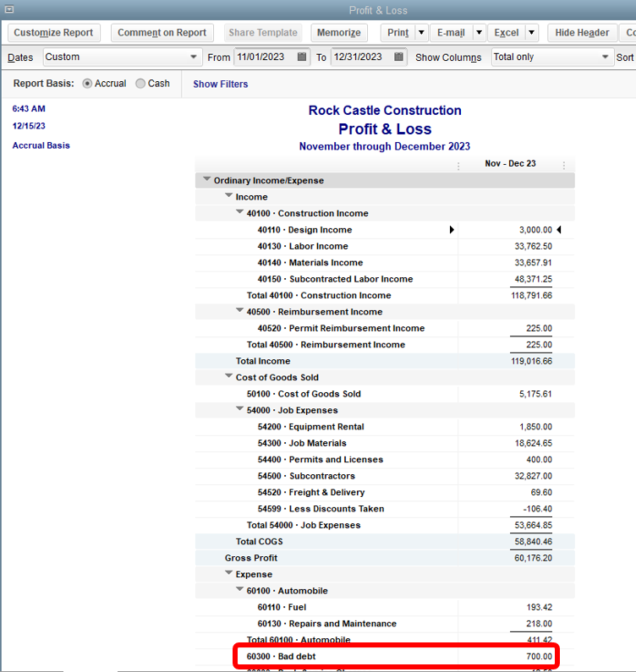Select the 40110 Design Income row
The width and height of the screenshot is (636, 672).
[x=385, y=230]
